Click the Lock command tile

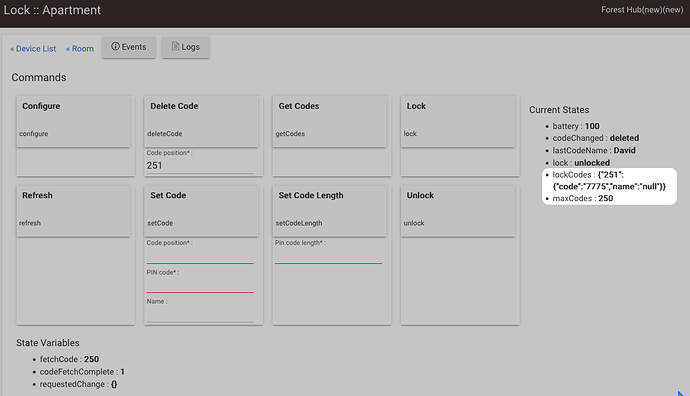point(458,121)
